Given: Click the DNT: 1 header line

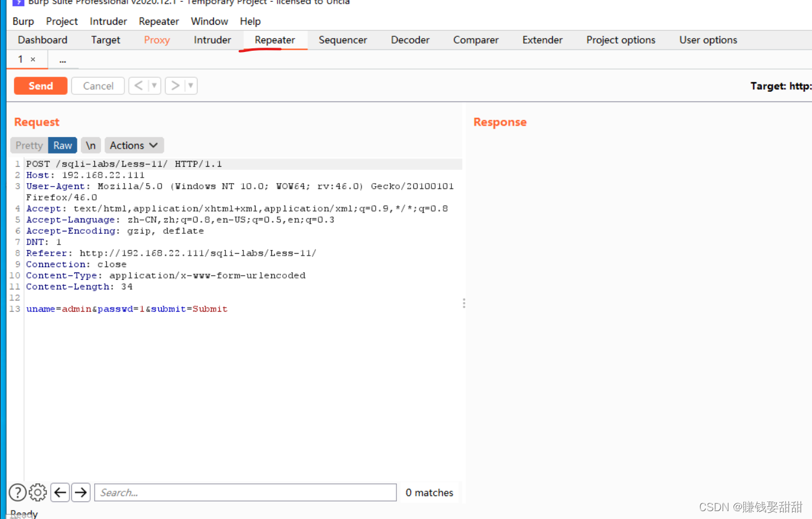Looking at the screenshot, I should 43,242.
